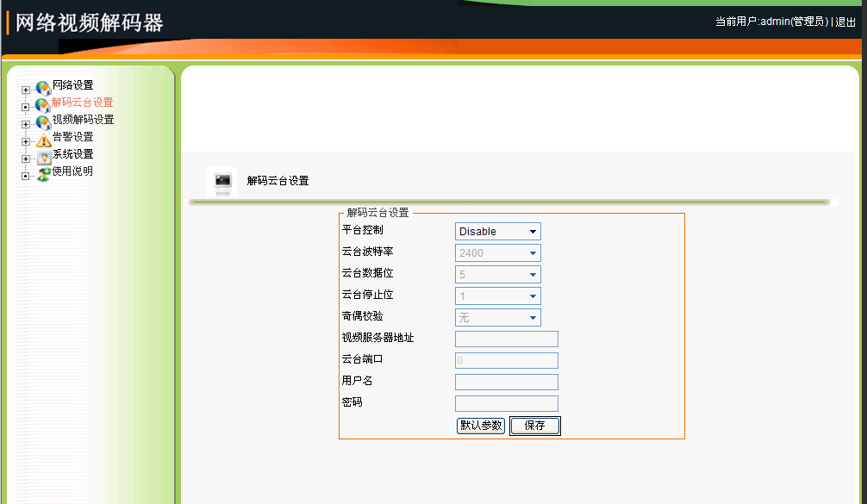Open the 云台波特率 dropdown
The height and width of the screenshot is (504, 867).
point(497,253)
